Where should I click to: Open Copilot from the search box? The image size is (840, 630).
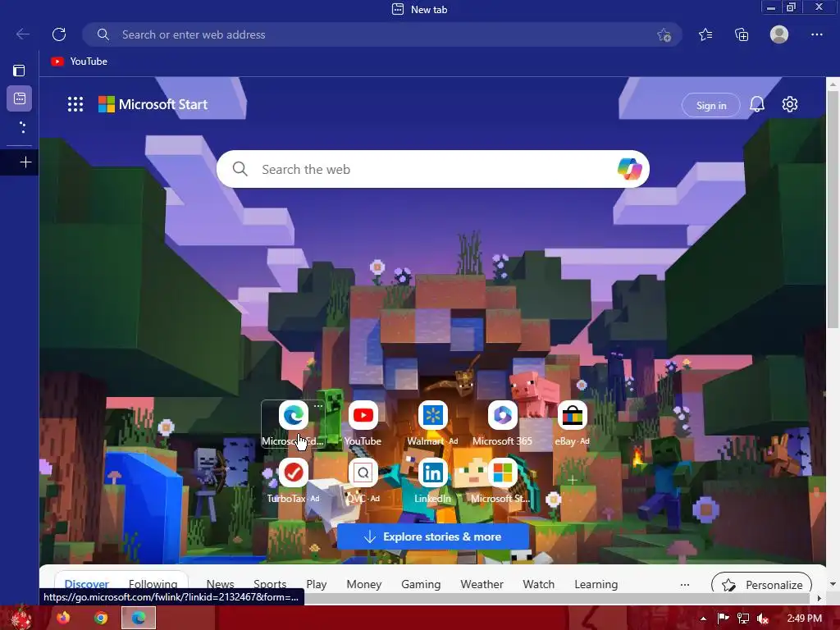click(x=629, y=169)
